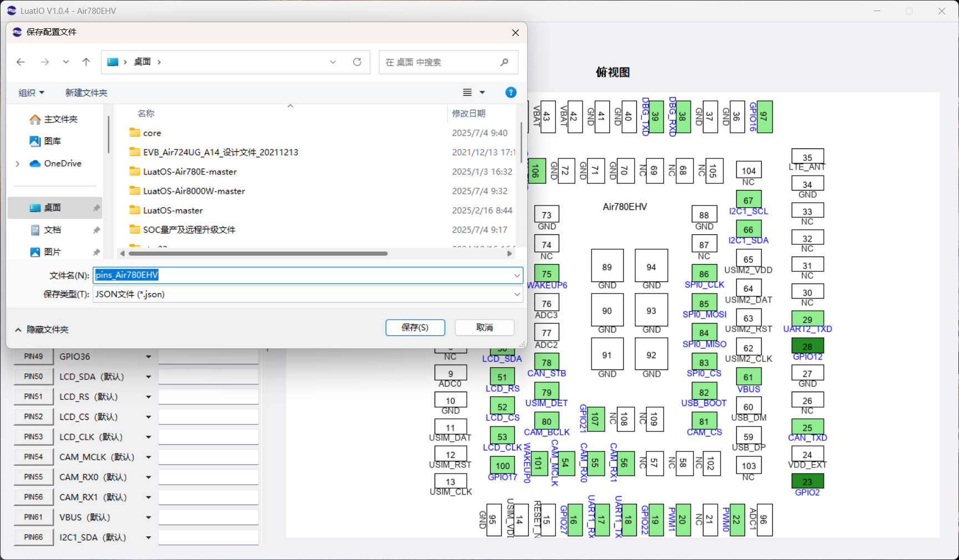Open the help question-mark icon
Screen dimensions: 959x560
[x=511, y=93]
